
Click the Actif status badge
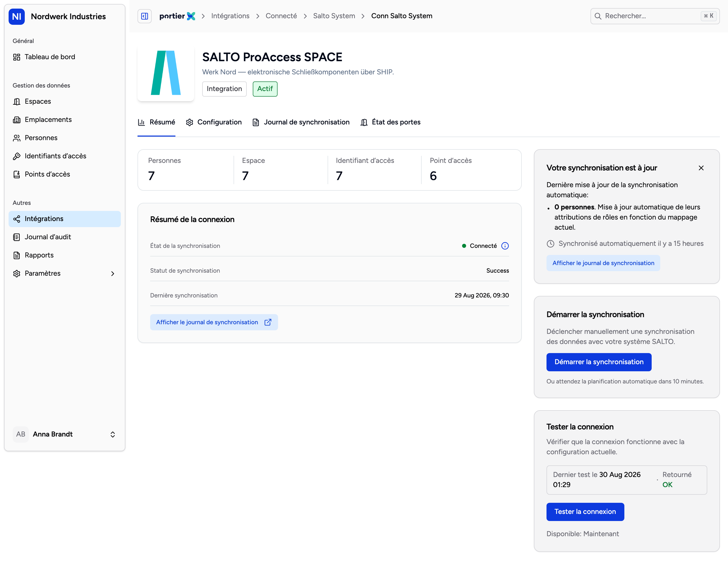coord(265,89)
